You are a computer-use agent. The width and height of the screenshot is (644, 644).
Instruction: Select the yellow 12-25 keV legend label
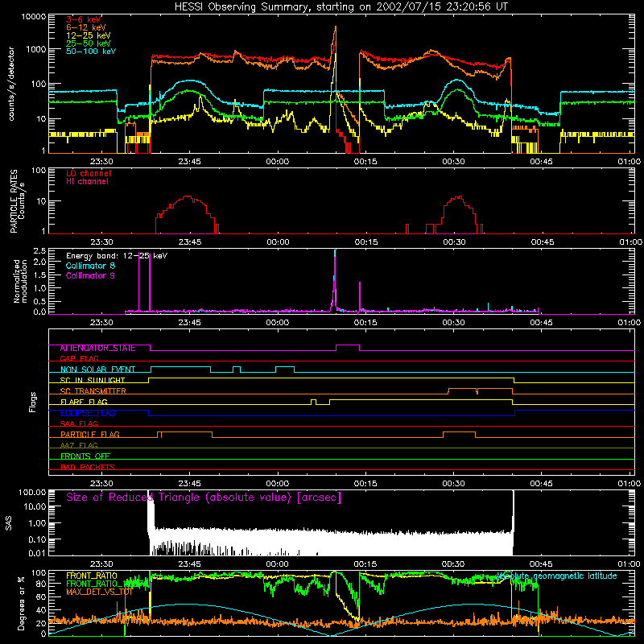coord(89,35)
